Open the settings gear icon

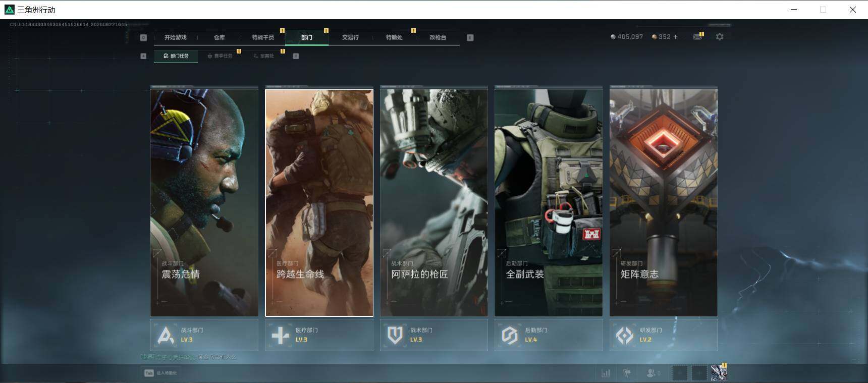[x=720, y=37]
